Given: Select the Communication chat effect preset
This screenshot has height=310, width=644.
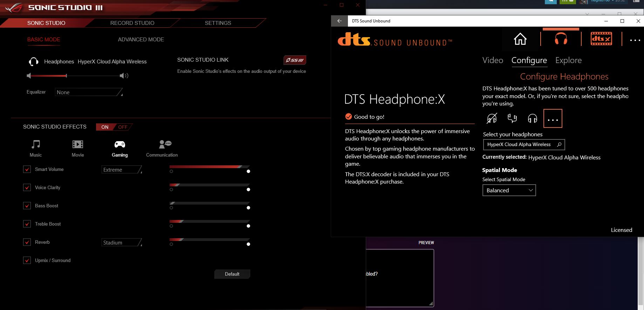Looking at the screenshot, I should pyautogui.click(x=162, y=149).
